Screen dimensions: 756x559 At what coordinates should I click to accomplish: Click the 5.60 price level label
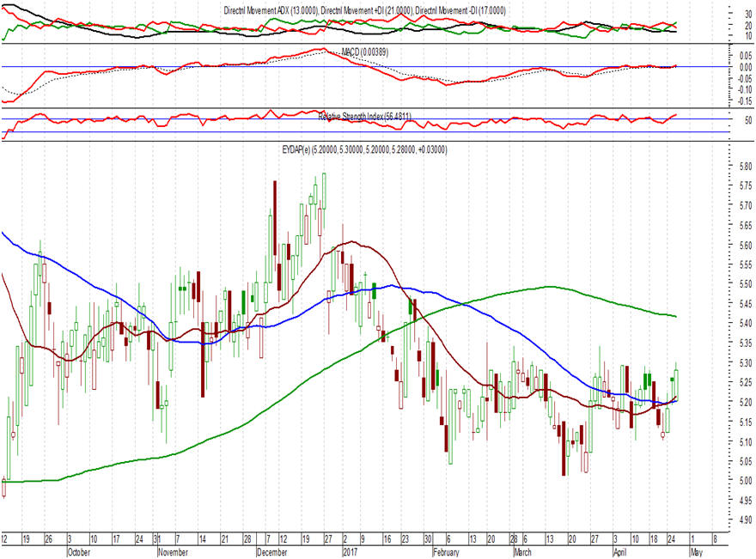(745, 246)
